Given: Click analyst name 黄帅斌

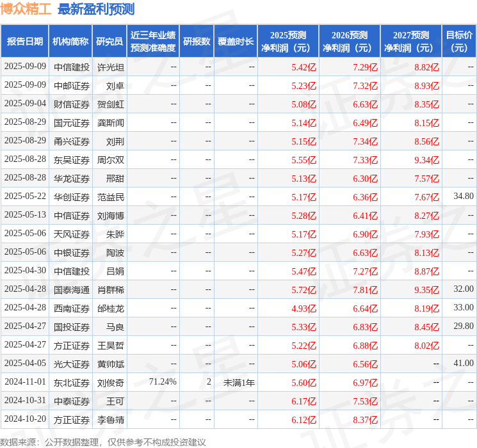Looking at the screenshot, I should tap(110, 364).
